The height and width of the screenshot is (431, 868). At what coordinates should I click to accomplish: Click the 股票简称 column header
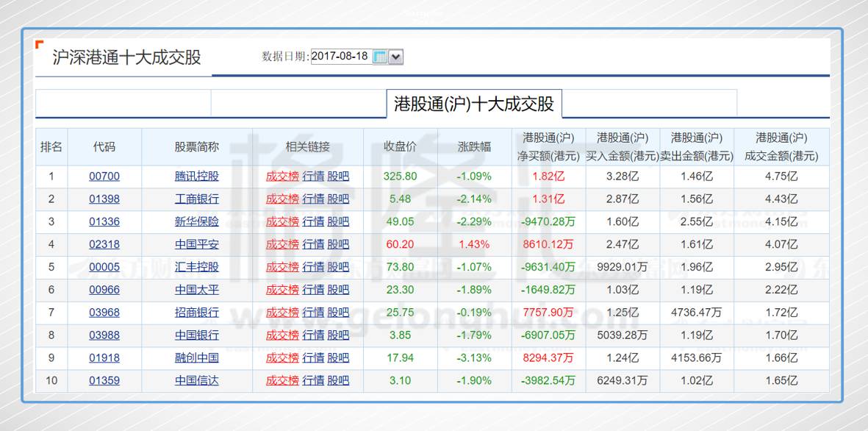coord(197,147)
